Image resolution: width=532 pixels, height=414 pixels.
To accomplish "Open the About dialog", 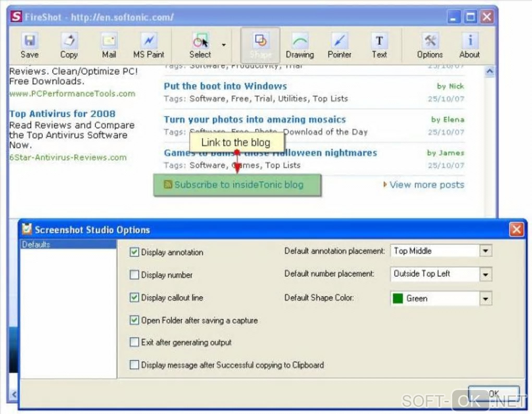I will [x=469, y=46].
